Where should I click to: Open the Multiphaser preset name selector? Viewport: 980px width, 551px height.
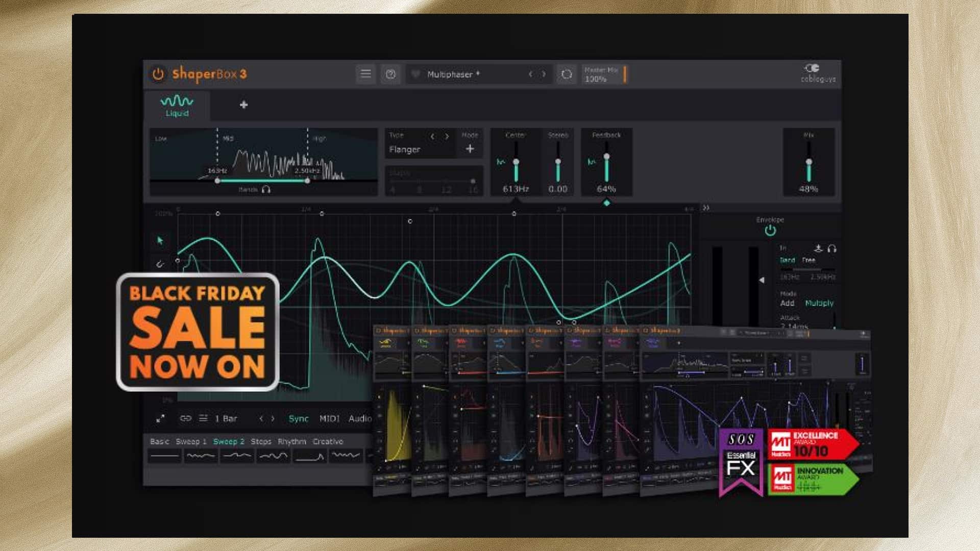coord(453,74)
